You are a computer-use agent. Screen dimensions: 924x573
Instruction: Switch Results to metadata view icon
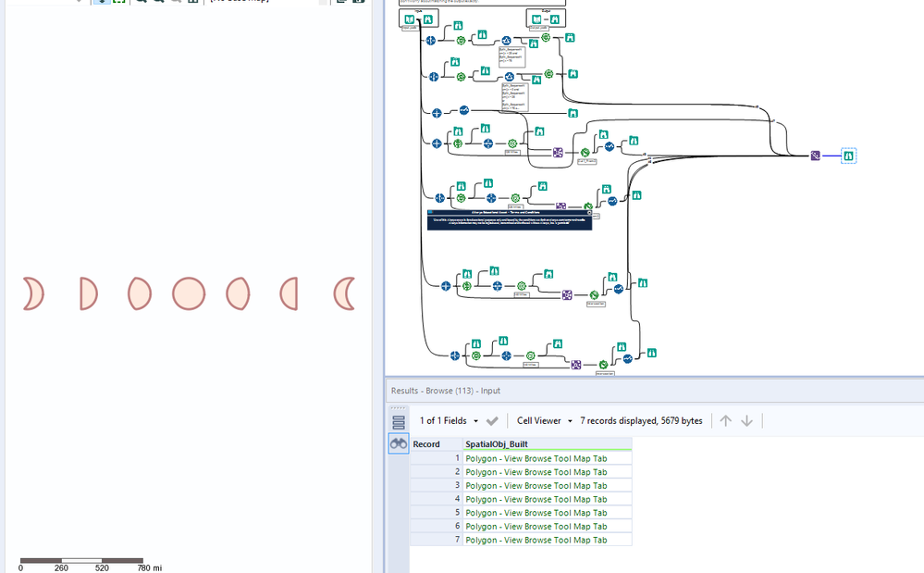(399, 422)
